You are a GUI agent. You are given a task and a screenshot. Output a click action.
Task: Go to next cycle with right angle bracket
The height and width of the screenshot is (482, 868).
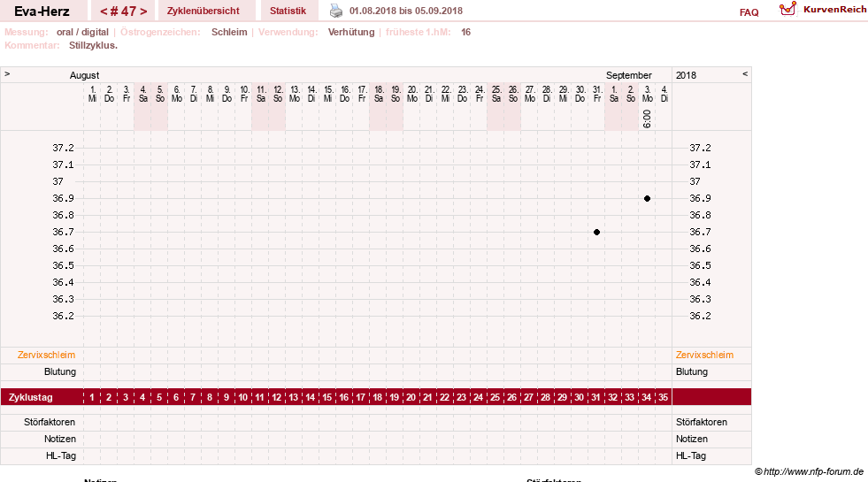[x=143, y=11]
